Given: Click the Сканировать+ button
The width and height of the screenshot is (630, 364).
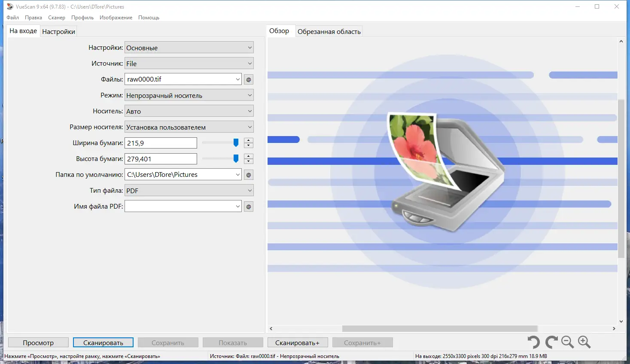Looking at the screenshot, I should pos(298,343).
